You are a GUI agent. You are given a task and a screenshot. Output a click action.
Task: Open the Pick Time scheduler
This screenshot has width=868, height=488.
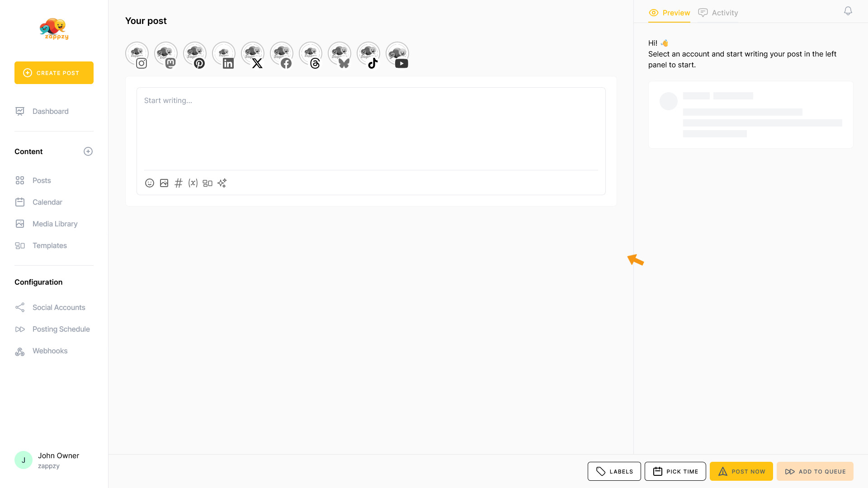pos(675,471)
